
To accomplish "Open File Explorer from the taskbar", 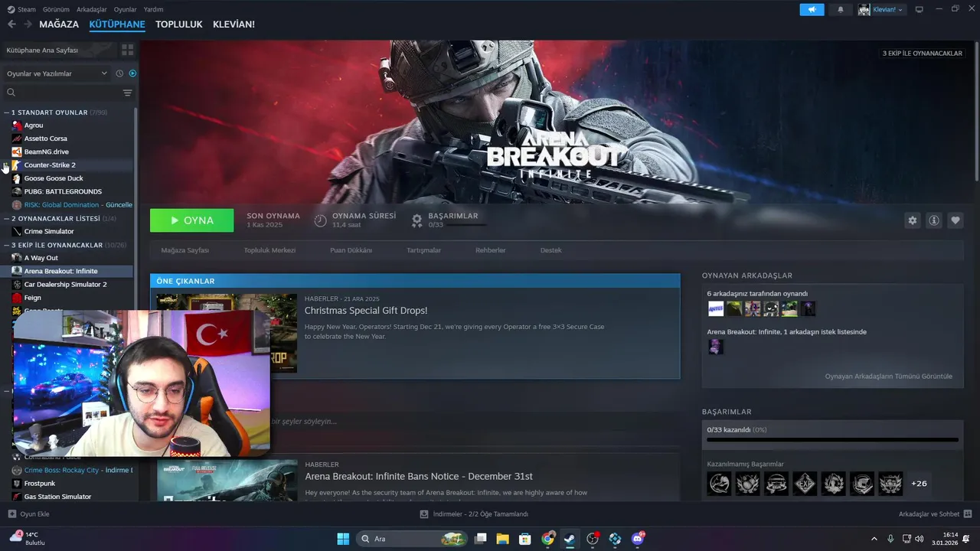I will [503, 539].
